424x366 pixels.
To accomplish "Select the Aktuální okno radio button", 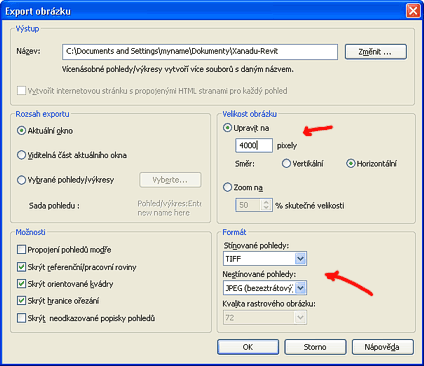I will tap(21, 131).
